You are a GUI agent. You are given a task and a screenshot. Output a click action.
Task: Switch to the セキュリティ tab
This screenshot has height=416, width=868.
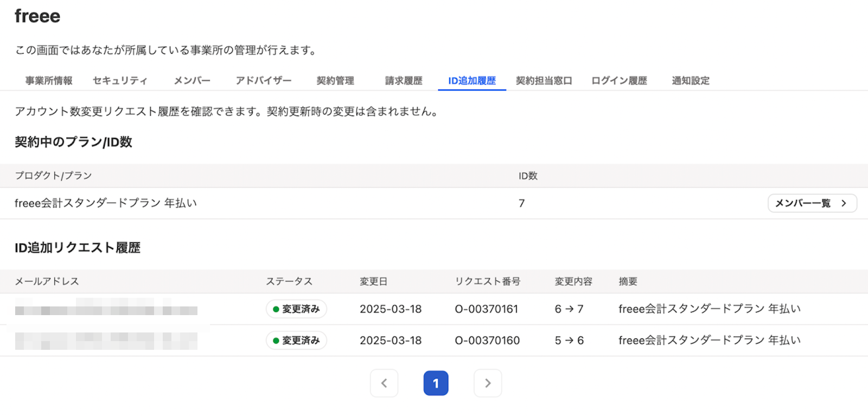(120, 81)
